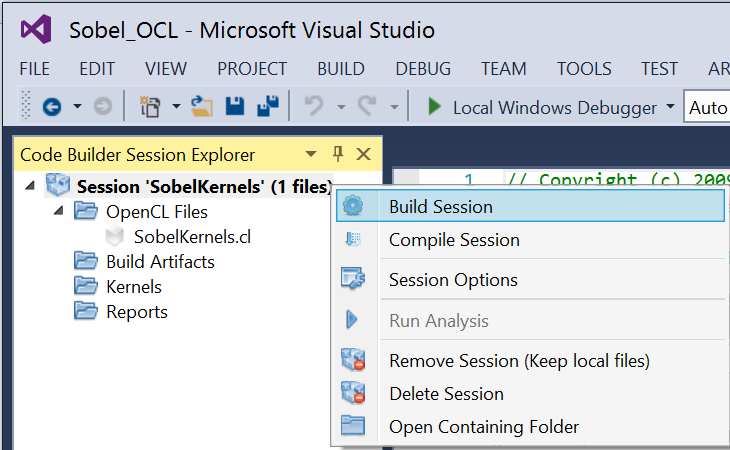Select SobelKernels.cl file in tree

click(192, 237)
